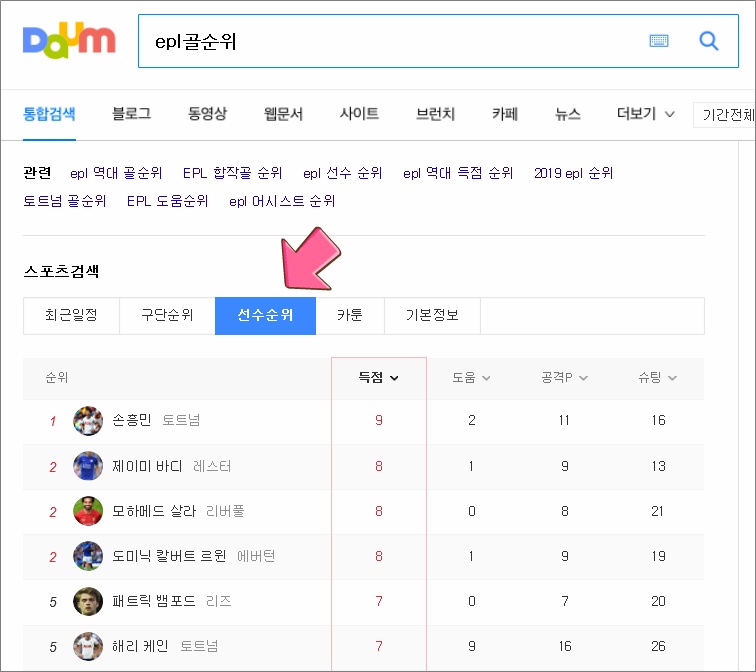Open related search epl 어시스트 순위
This screenshot has width=756, height=672.
(282, 201)
